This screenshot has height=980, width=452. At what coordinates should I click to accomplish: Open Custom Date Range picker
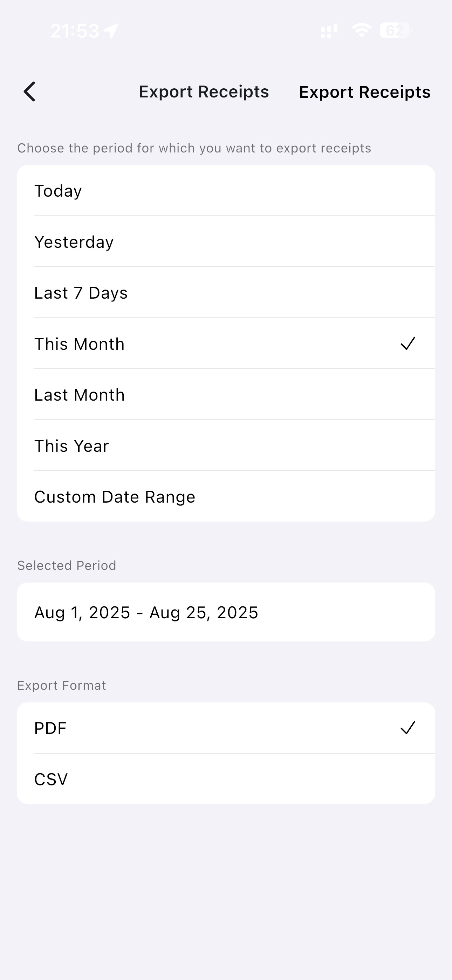pos(226,497)
